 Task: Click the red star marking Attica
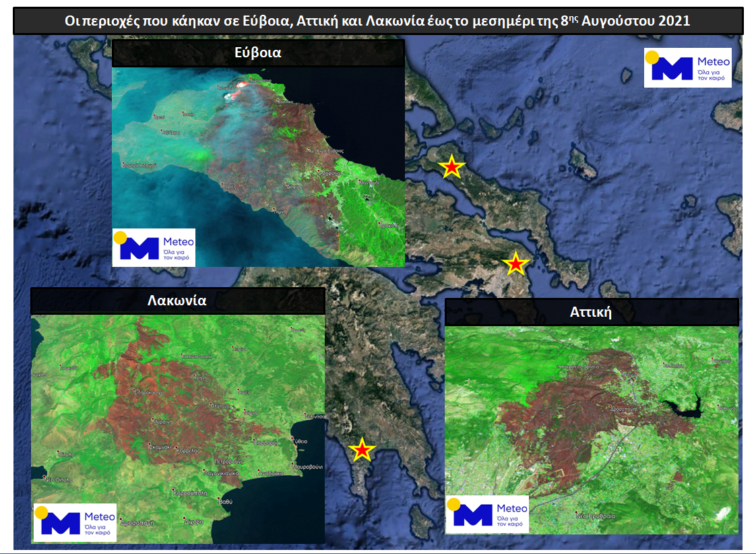[515, 264]
